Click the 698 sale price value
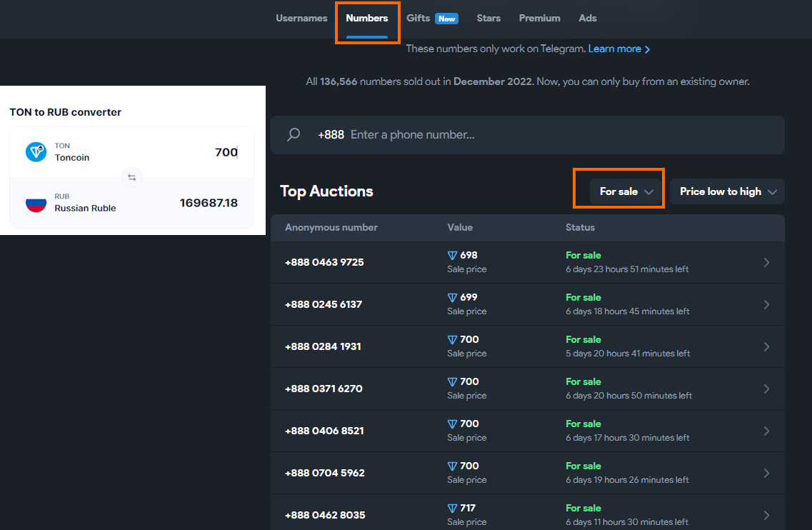812x530 pixels. [468, 255]
